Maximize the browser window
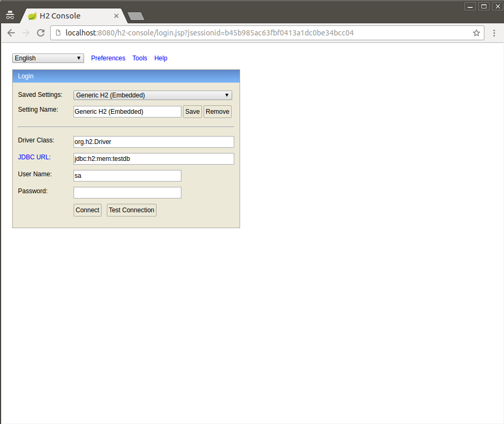Screen dimensions: 504x424 [484, 6]
